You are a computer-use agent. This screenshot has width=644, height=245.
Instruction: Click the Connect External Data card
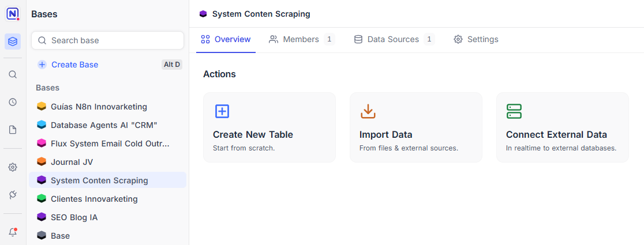[x=562, y=127]
